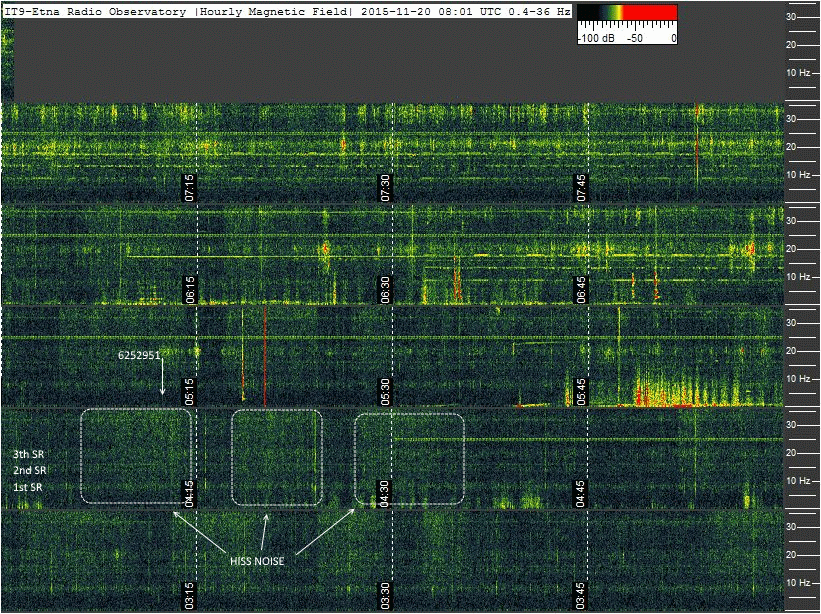The image size is (821, 614).
Task: Click the 6252951 annotation label
Action: click(x=140, y=354)
